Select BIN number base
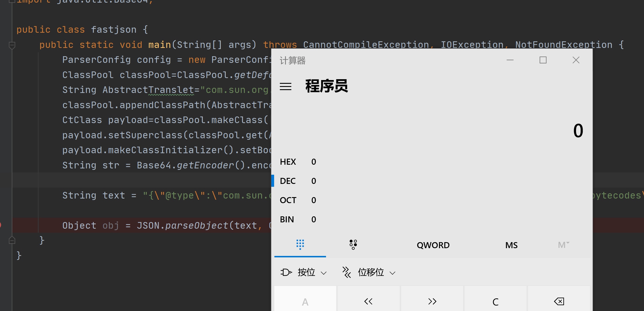The height and width of the screenshot is (311, 644). tap(287, 219)
